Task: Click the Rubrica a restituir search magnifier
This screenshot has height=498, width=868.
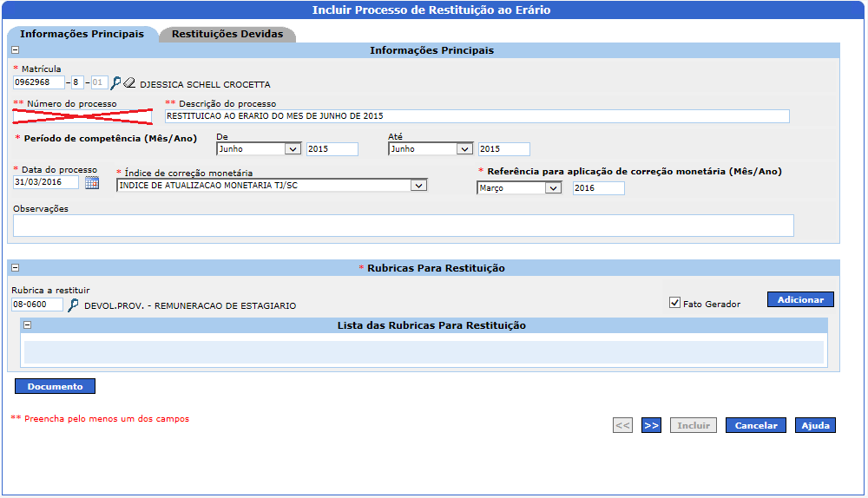Action: tap(73, 305)
